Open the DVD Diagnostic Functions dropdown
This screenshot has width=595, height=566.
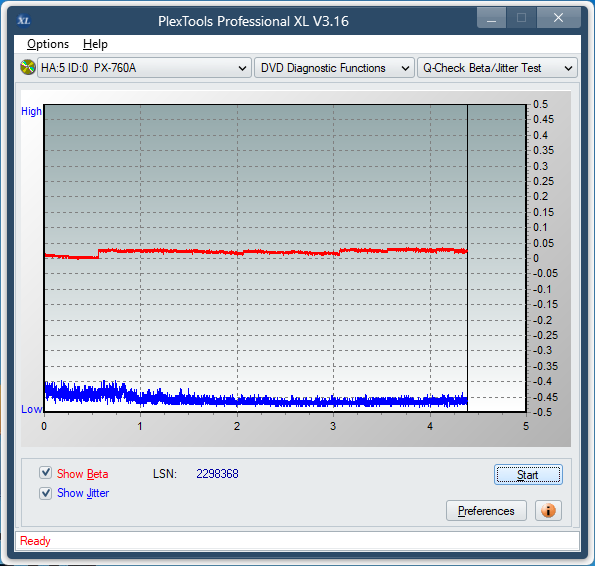334,68
